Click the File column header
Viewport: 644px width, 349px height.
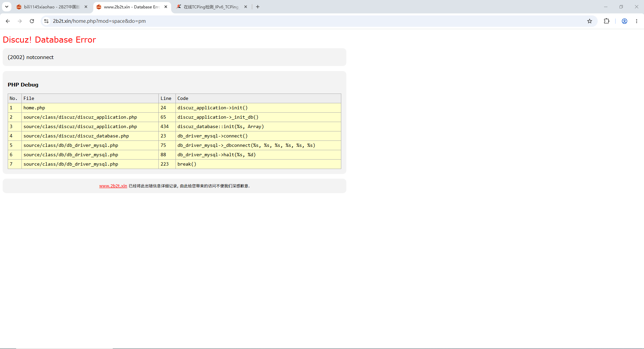[x=90, y=99]
